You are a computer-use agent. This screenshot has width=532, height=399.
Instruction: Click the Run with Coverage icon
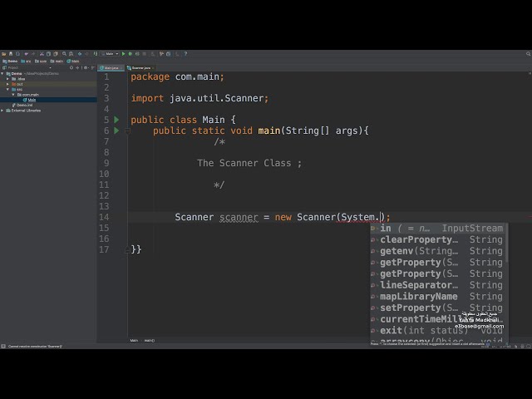coord(137,54)
